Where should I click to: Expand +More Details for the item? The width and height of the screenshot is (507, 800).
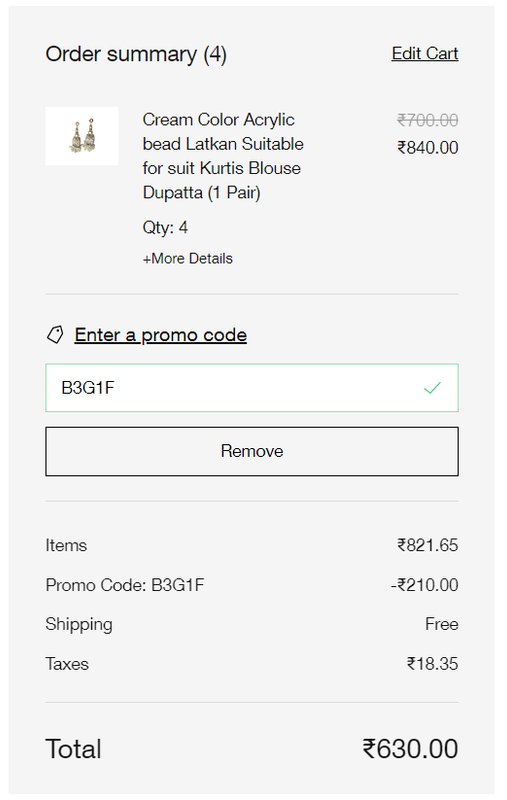(x=188, y=259)
